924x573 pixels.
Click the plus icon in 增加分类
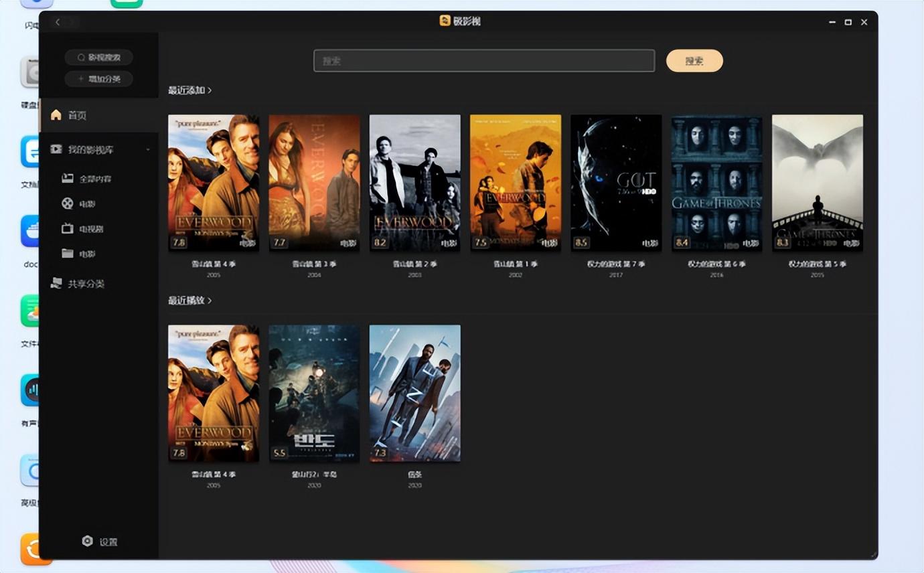coord(81,79)
